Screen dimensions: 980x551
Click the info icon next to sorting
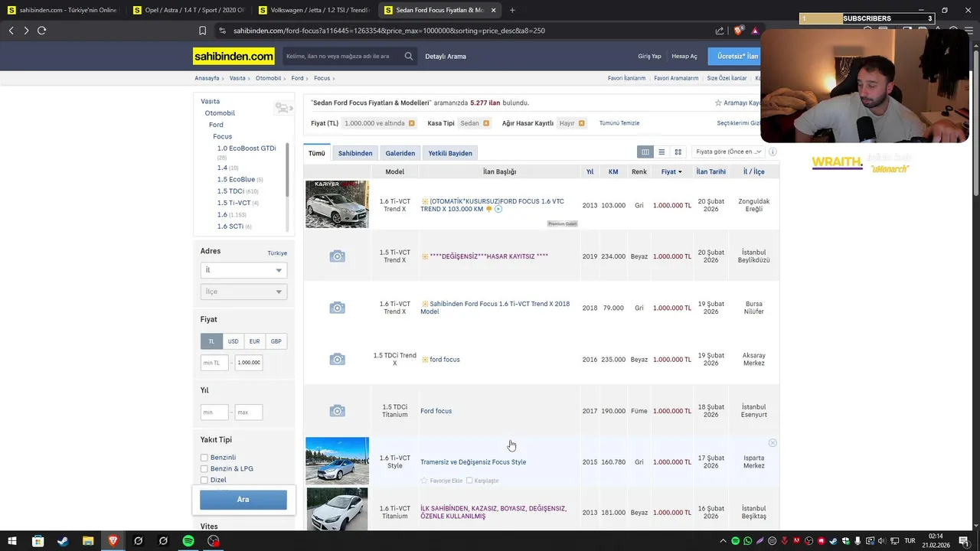(x=773, y=152)
